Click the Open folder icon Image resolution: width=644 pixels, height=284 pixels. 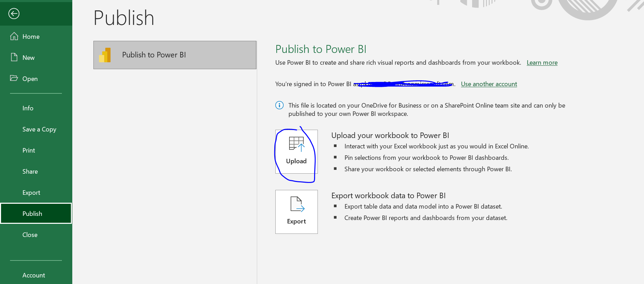coord(14,78)
